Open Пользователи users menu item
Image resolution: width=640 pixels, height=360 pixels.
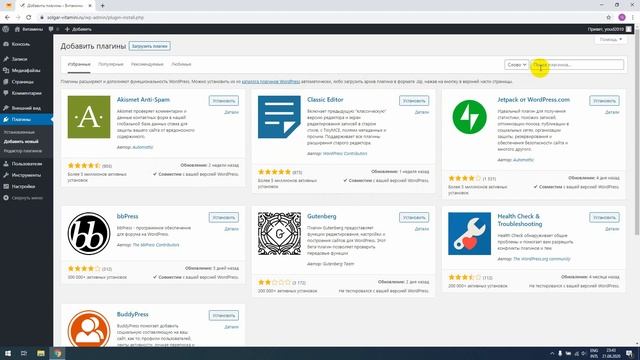point(26,164)
